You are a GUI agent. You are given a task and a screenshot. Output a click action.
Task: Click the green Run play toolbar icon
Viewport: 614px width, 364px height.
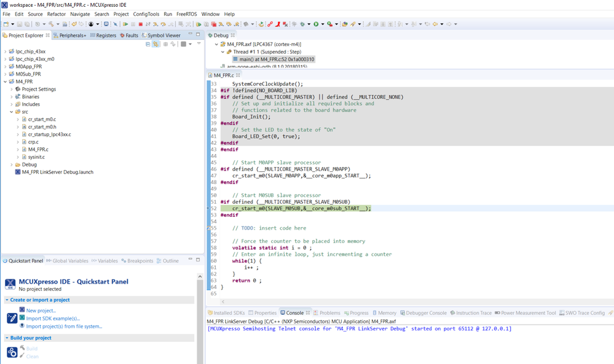(x=316, y=24)
